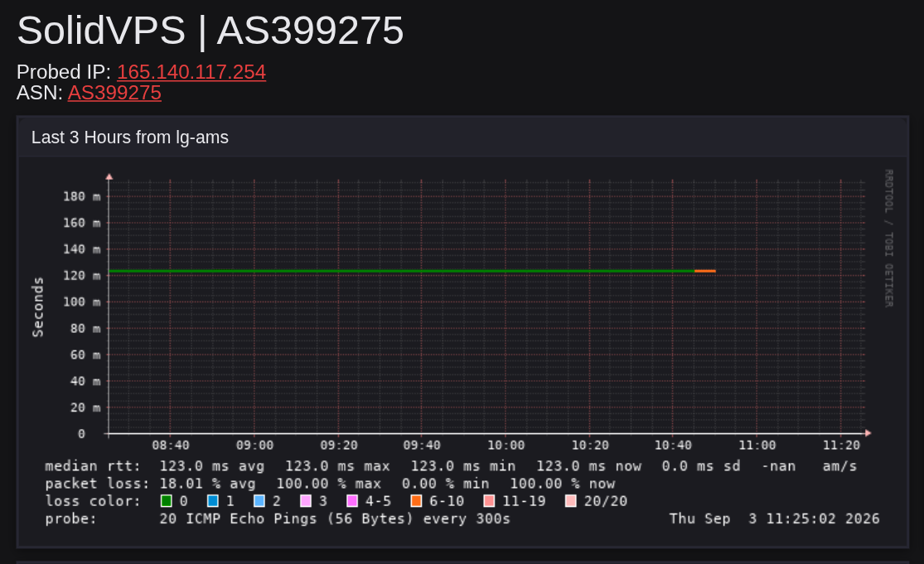This screenshot has height=564, width=924.
Task: Click the orange segment of RTT line
Action: [704, 272]
